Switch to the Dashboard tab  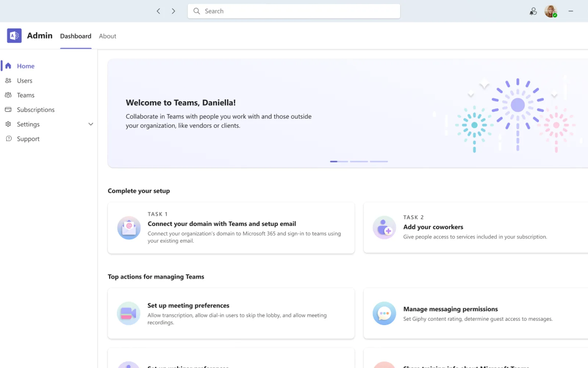pos(76,36)
